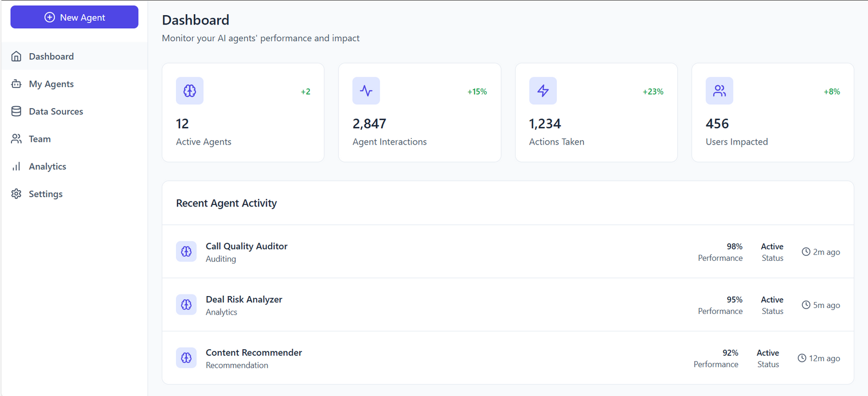Click the Call Quality Auditor brain icon
Viewport: 868px width, 396px height.
186,252
